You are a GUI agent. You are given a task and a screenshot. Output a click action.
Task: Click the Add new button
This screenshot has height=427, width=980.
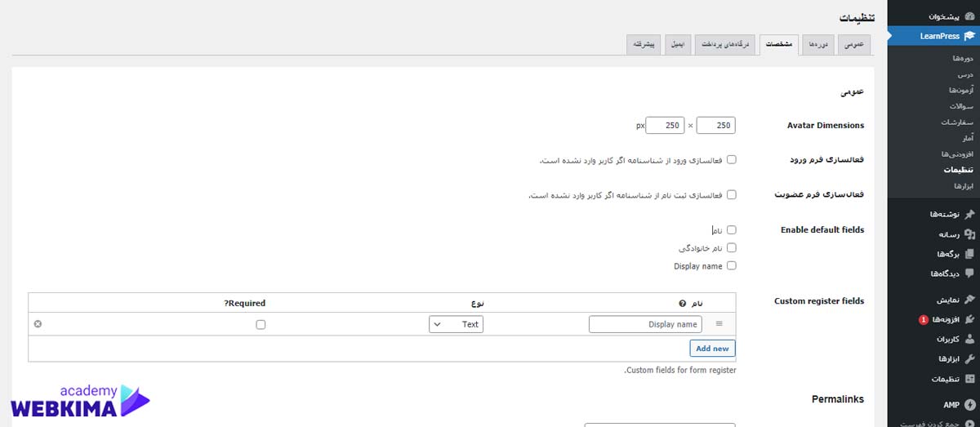pyautogui.click(x=712, y=349)
